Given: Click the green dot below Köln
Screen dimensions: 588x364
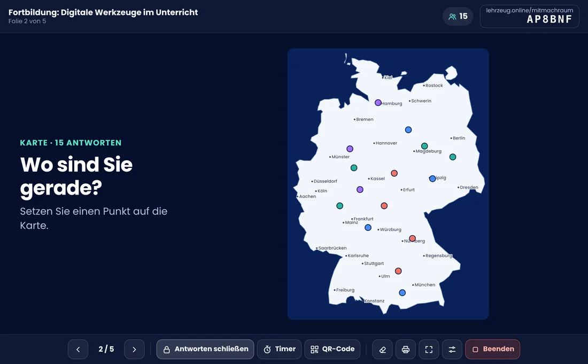Looking at the screenshot, I should coord(340,206).
